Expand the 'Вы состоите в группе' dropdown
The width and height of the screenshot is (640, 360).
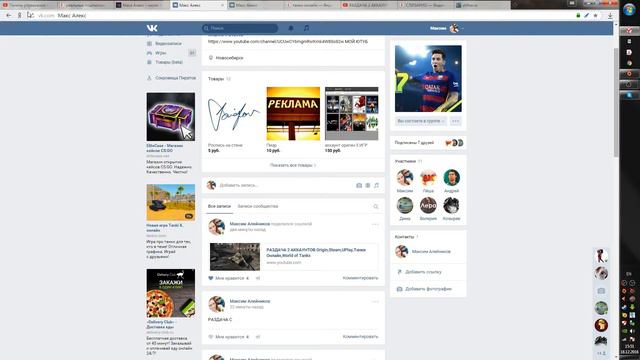[421, 121]
